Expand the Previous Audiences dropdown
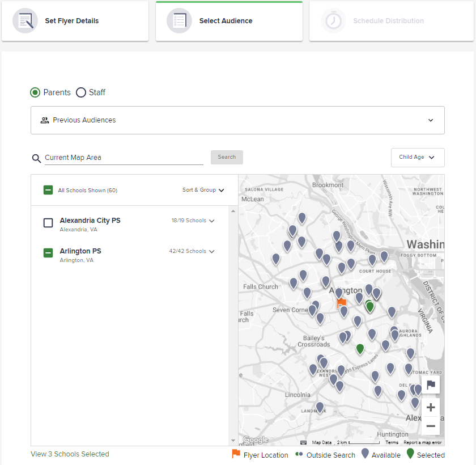Viewport: 476px width, 465px height. click(237, 120)
